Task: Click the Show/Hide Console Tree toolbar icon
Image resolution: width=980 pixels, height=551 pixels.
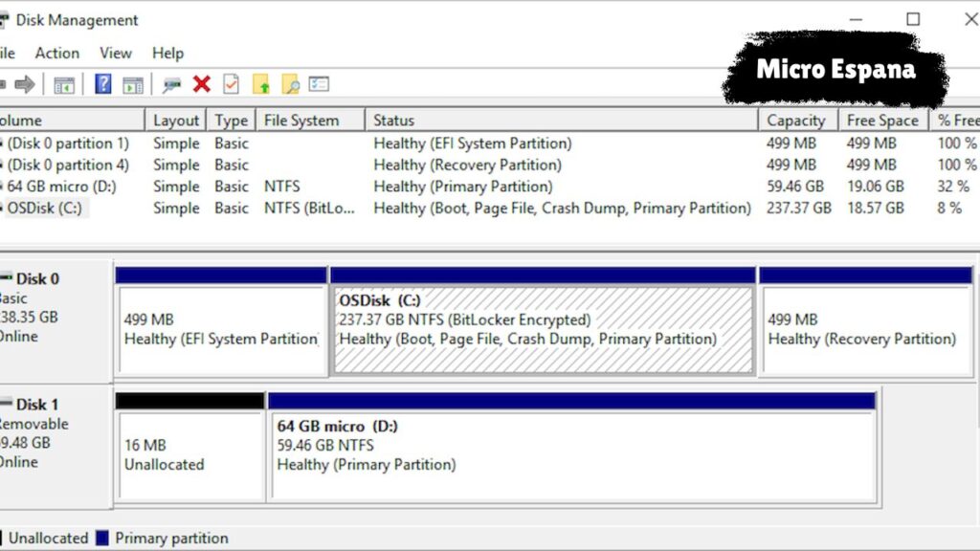Action: click(x=64, y=84)
